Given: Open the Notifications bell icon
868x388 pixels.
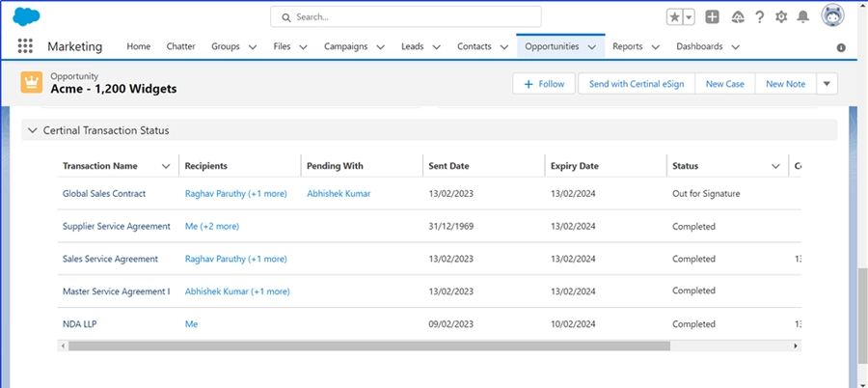Looking at the screenshot, I should tap(802, 17).
